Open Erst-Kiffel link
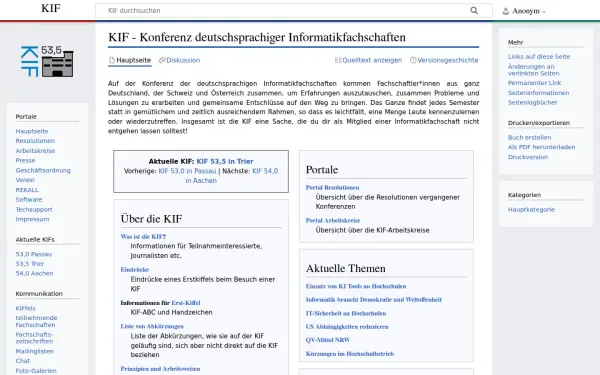The width and height of the screenshot is (600, 375). coord(186,303)
